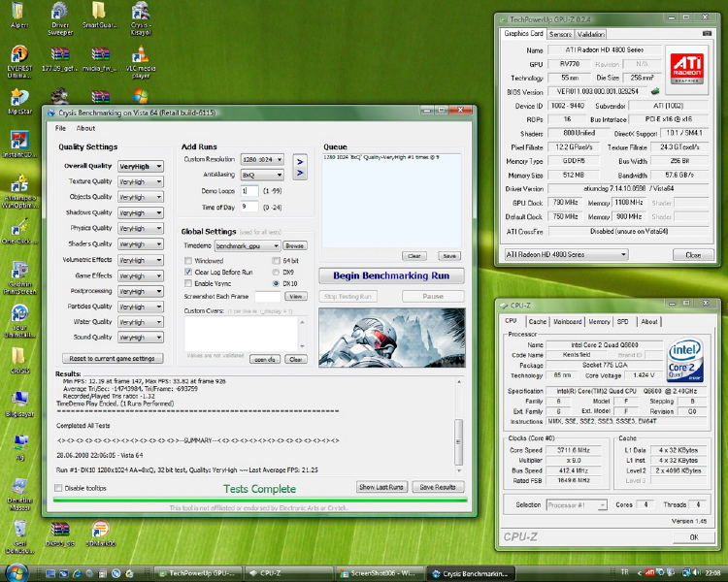Open the Timedemo benchmark_gpu dropdown
Image resolution: width=728 pixels, height=582 pixels.
pyautogui.click(x=248, y=246)
